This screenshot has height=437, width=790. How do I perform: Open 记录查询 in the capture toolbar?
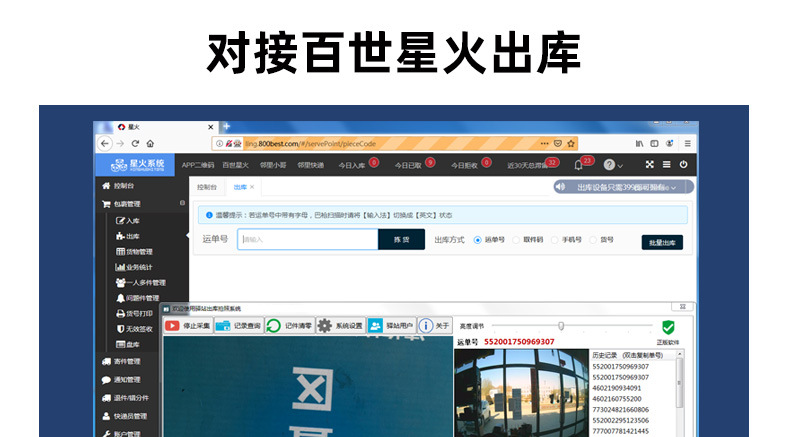point(239,326)
